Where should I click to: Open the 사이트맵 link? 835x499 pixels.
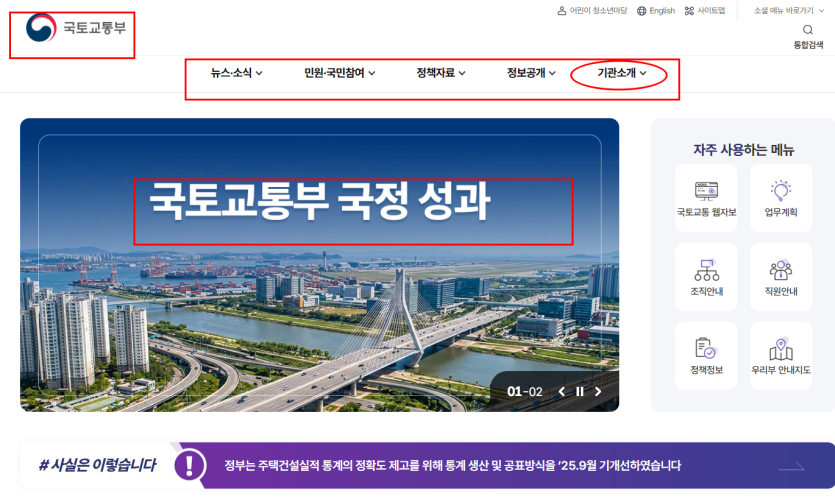click(x=705, y=11)
